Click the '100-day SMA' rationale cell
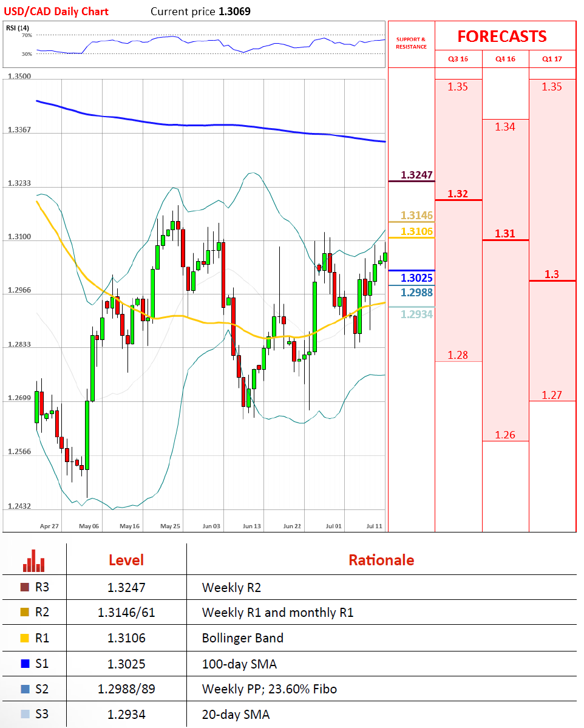This screenshot has height=728, width=584. pyautogui.click(x=240, y=664)
